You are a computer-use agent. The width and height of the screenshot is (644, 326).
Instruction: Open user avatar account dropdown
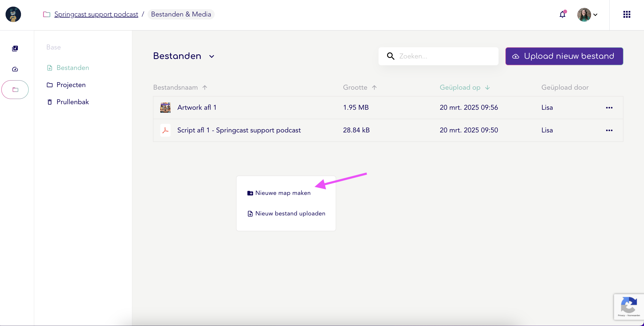click(x=595, y=15)
